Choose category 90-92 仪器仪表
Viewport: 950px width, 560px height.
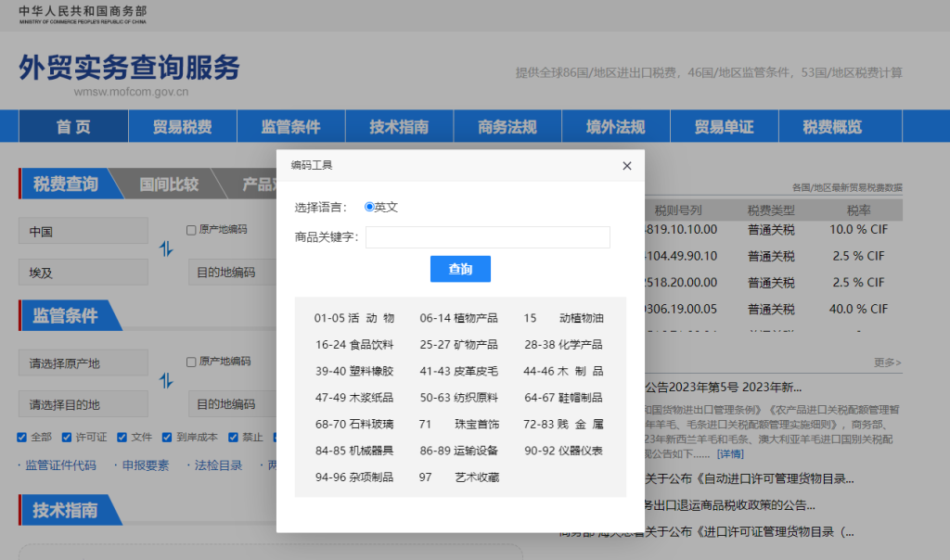point(563,451)
